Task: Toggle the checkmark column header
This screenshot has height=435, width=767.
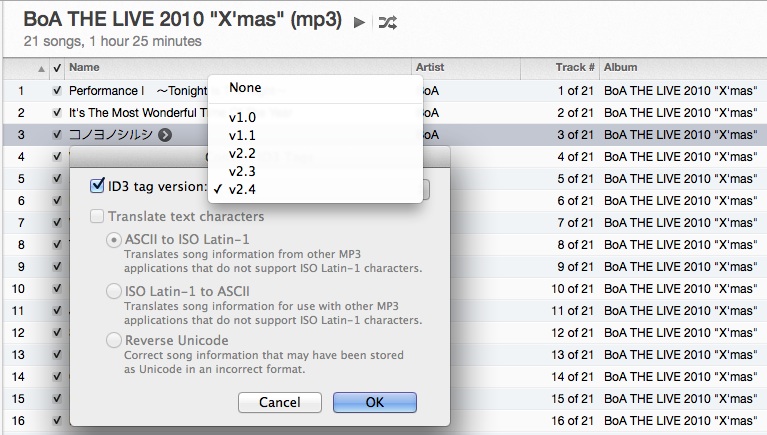Action: point(57,68)
